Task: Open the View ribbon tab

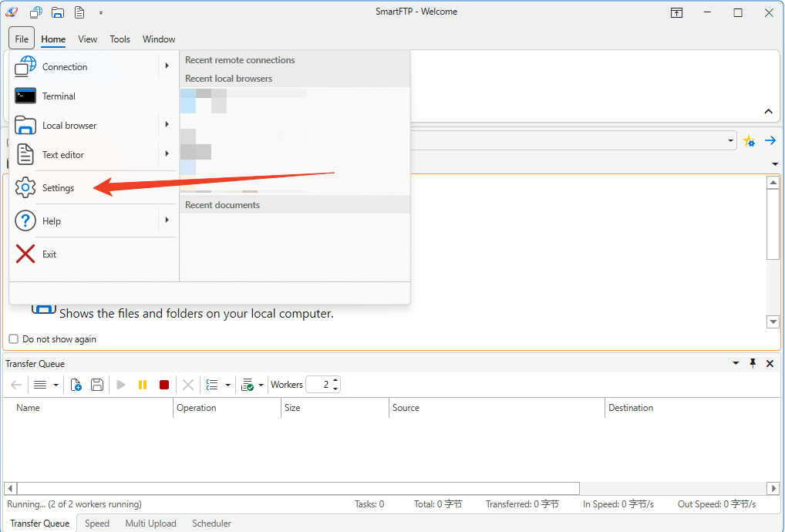Action: point(88,39)
